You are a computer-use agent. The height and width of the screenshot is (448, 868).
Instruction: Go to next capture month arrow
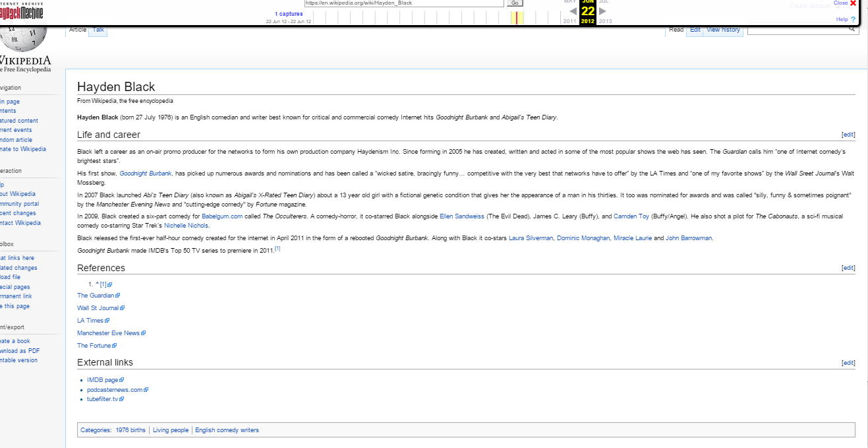(602, 11)
